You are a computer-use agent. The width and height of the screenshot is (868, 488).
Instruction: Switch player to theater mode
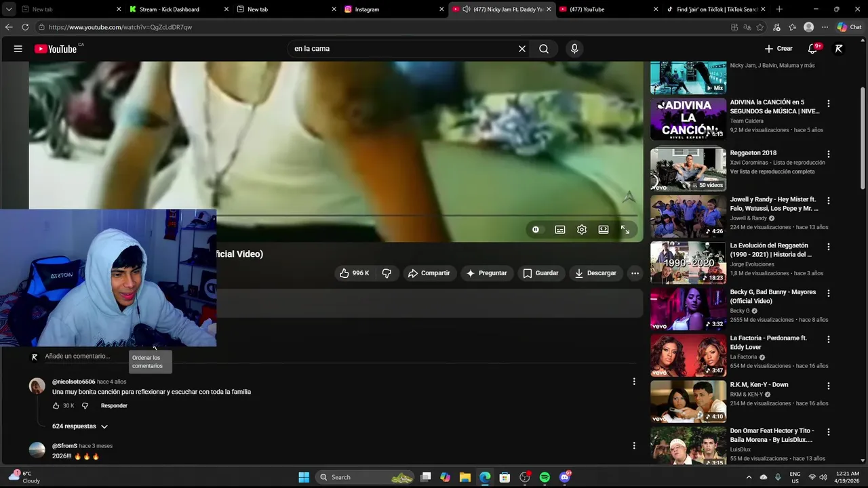coord(604,230)
